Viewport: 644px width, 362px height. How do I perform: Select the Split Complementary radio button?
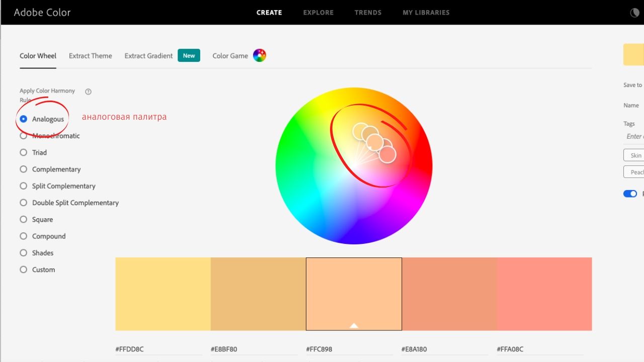23,186
